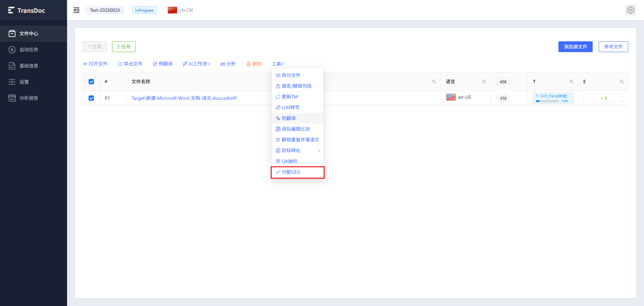Switch to T 任务 tab
644x306 pixels.
click(x=95, y=47)
